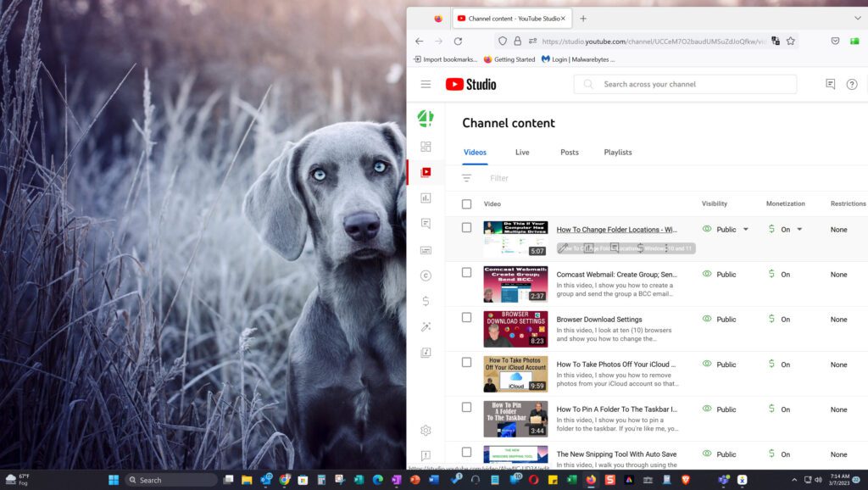Check the New Snipping Tool video checkbox

pyautogui.click(x=467, y=452)
